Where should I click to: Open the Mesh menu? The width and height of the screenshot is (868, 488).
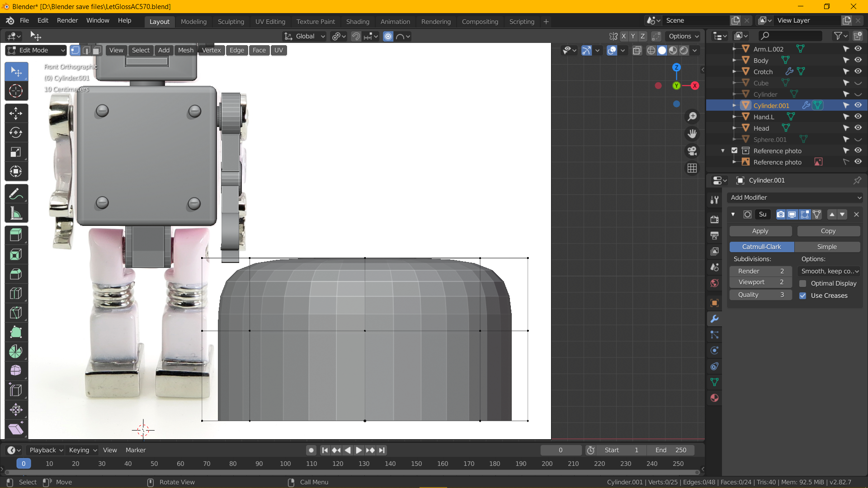click(185, 50)
